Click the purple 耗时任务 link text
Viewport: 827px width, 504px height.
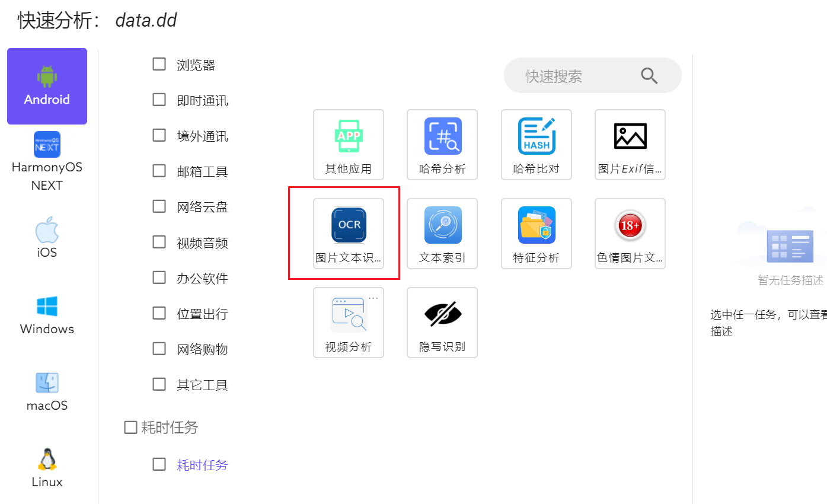[x=202, y=465]
